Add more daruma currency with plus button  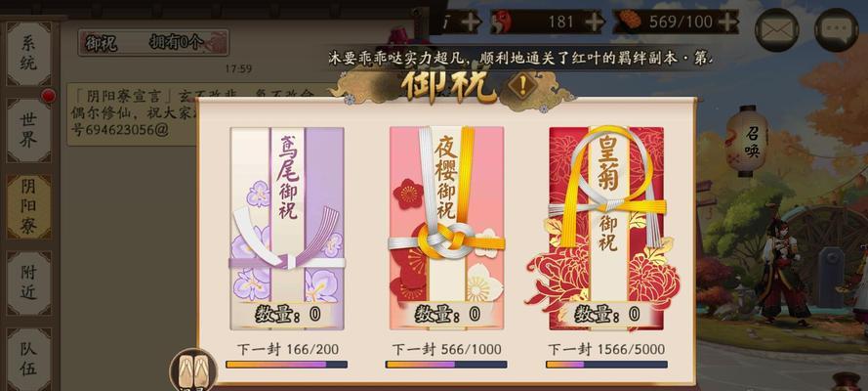(594, 22)
